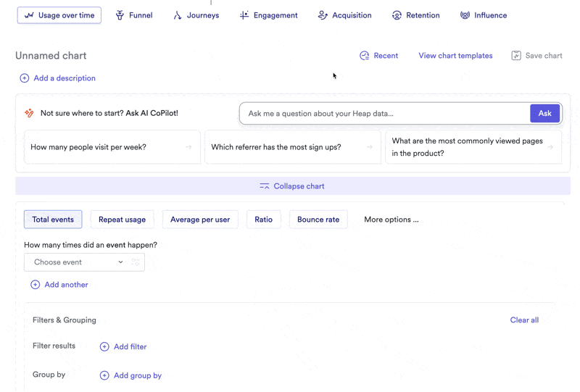This screenshot has height=392, width=580.
Task: Open the Choose event dropdown
Action: 76,262
